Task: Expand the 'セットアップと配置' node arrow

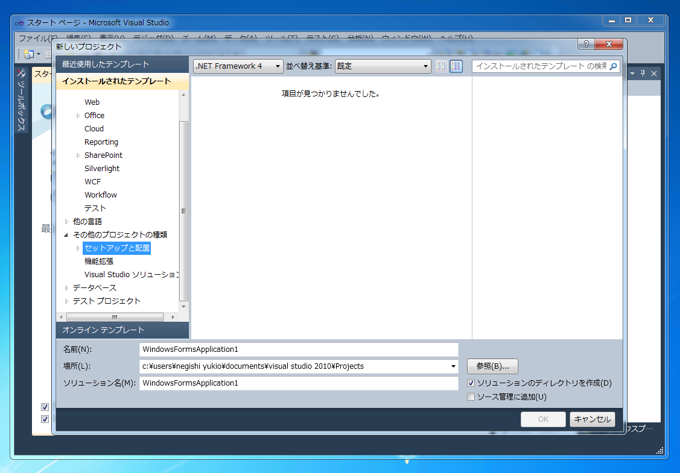Action: 78,248
